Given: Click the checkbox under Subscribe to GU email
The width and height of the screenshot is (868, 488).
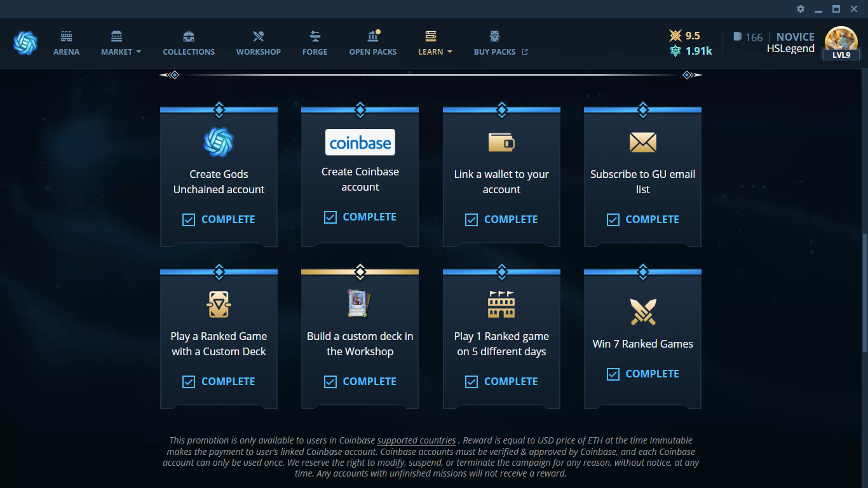Looking at the screenshot, I should pyautogui.click(x=613, y=220).
